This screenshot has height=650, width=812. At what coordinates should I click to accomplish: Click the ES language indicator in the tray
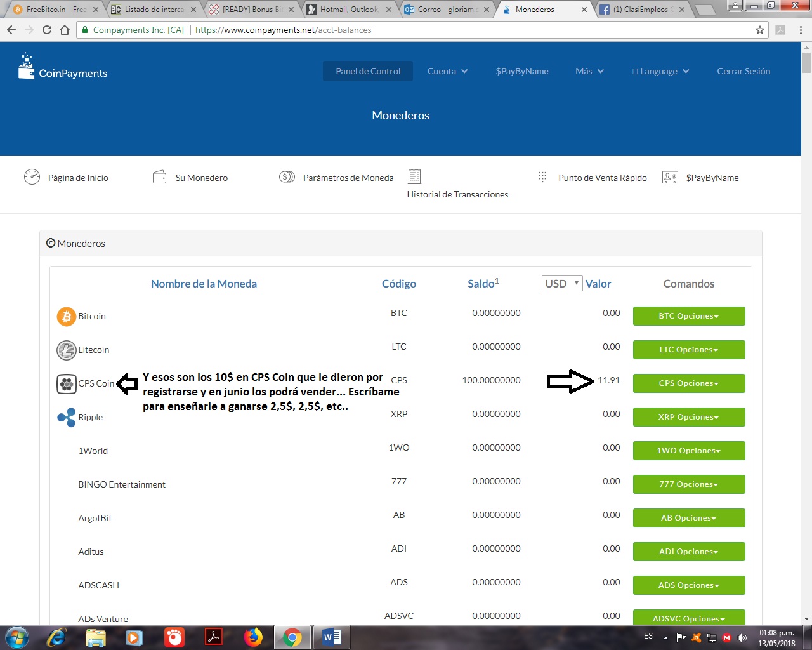tap(648, 636)
